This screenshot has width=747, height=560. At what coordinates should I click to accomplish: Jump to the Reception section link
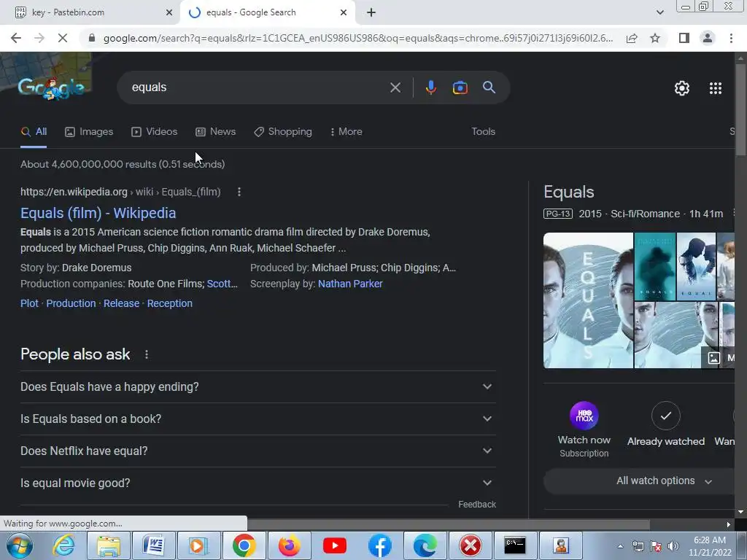point(169,303)
